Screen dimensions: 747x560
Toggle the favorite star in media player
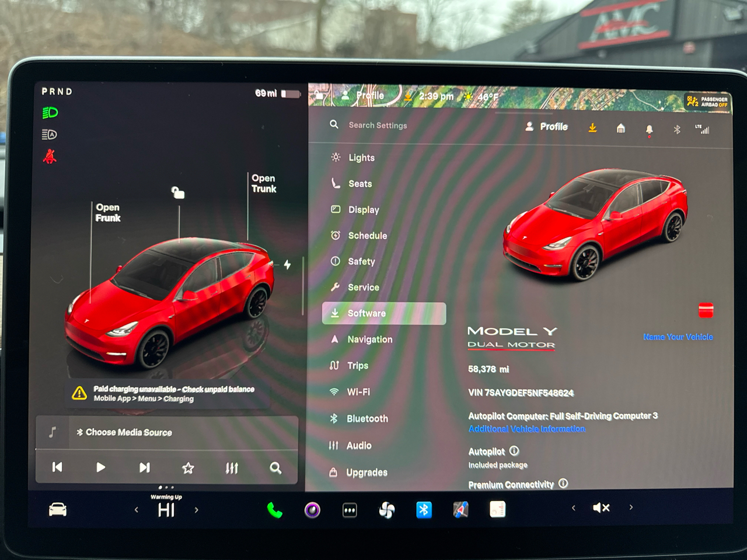tap(188, 468)
